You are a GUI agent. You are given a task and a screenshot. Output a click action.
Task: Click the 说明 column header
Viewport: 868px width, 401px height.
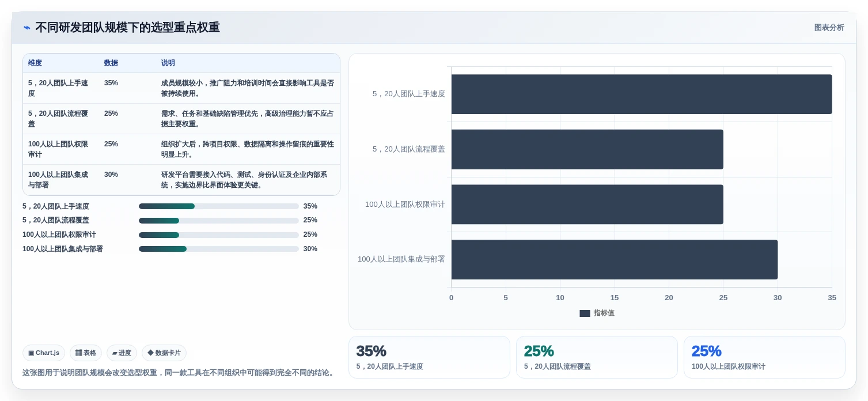click(168, 63)
